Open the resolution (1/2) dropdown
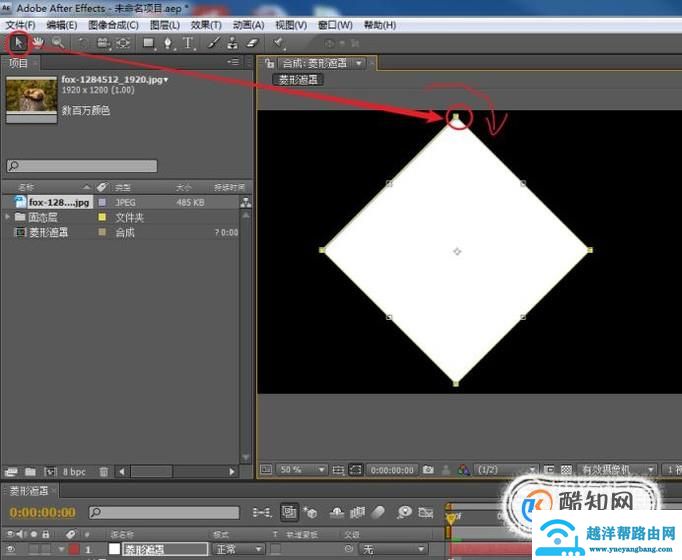 [x=506, y=470]
